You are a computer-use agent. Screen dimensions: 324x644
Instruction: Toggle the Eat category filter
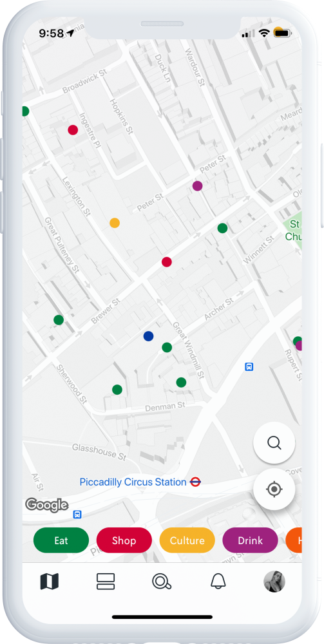pos(61,540)
